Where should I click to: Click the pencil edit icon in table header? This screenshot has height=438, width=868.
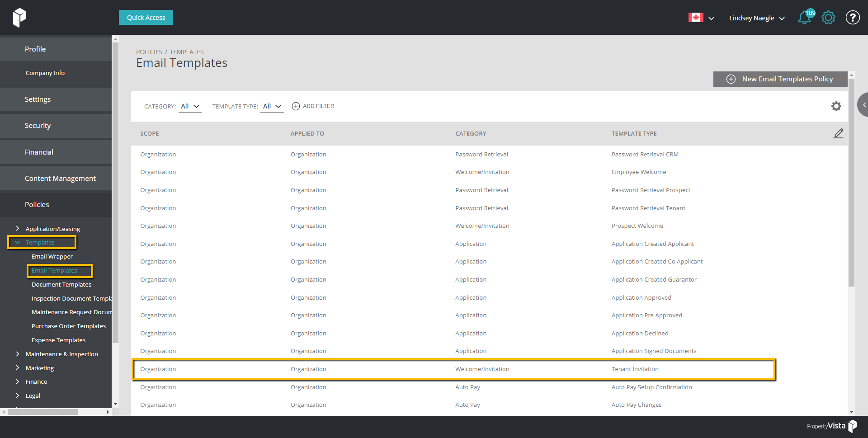click(838, 133)
